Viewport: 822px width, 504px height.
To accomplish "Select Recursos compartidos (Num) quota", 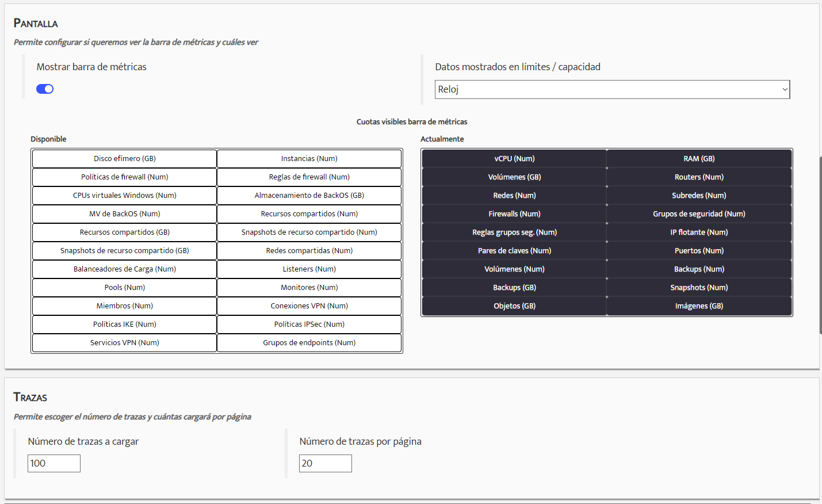I will pyautogui.click(x=309, y=213).
